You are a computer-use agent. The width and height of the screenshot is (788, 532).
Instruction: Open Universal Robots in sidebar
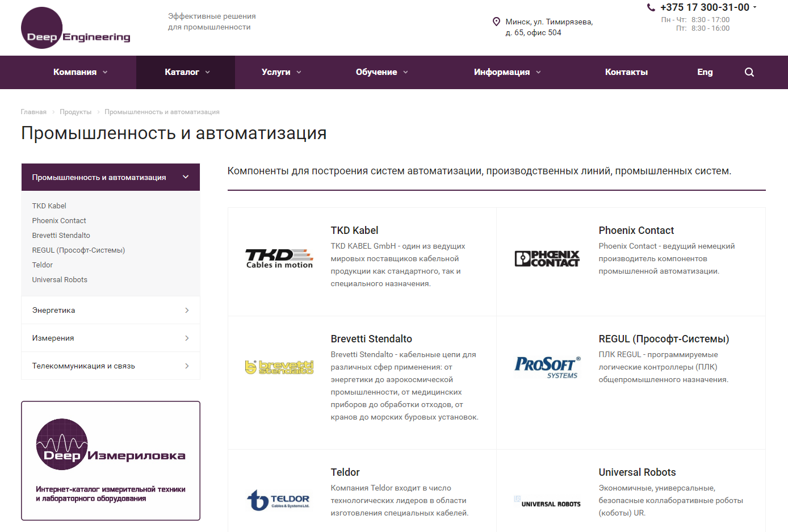click(x=60, y=279)
